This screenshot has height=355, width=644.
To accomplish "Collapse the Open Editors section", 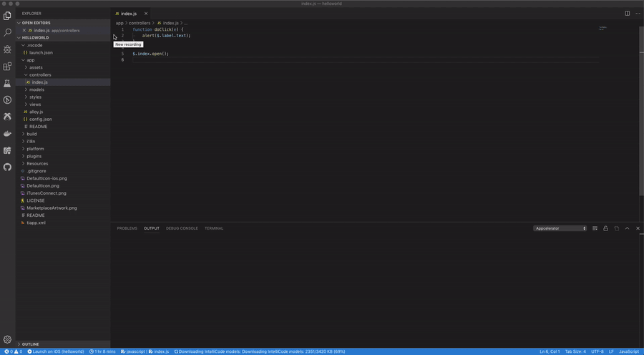I will click(x=63, y=23).
